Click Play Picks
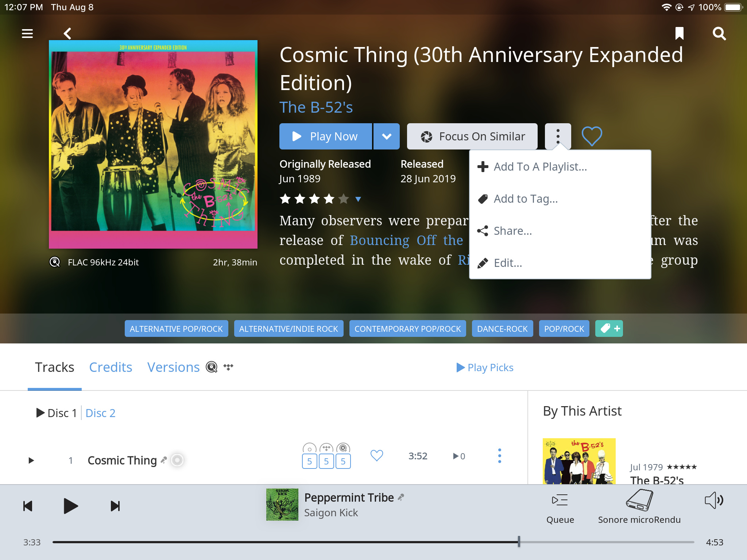The height and width of the screenshot is (560, 747). [x=485, y=367]
